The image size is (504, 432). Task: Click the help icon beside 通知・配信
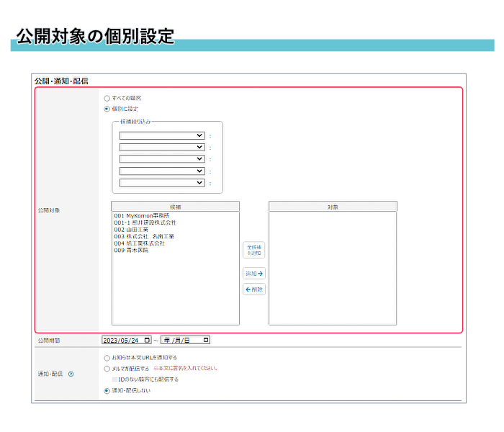[71, 374]
